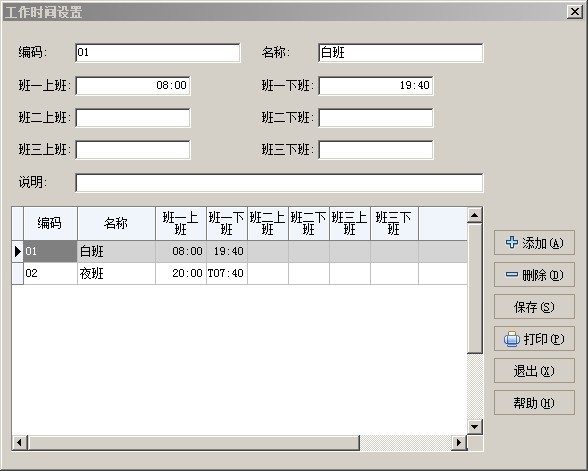Click the 班三上班 column header
Screen dimensions: 588x471
click(350, 224)
